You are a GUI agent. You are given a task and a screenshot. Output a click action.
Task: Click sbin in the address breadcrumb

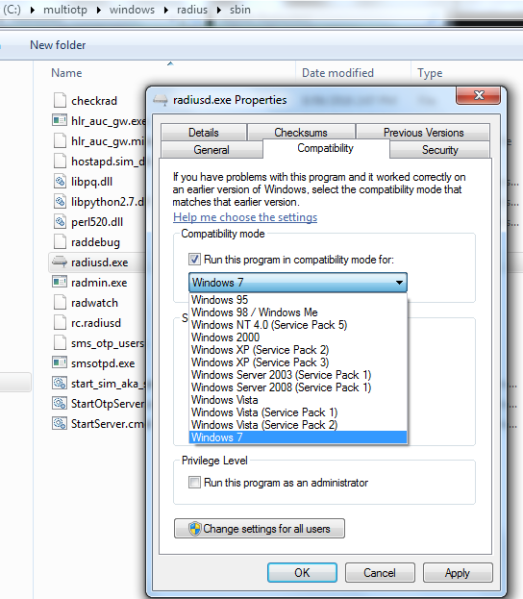[240, 9]
